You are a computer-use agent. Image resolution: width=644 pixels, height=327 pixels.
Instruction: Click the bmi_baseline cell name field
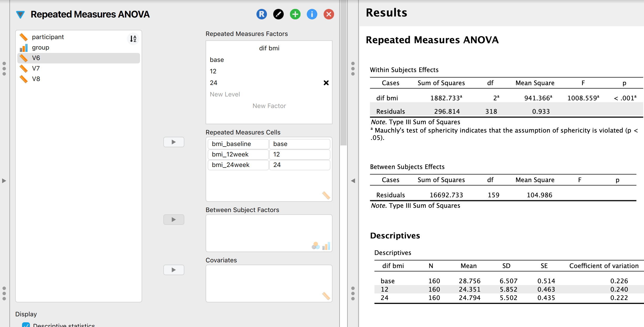pyautogui.click(x=238, y=144)
